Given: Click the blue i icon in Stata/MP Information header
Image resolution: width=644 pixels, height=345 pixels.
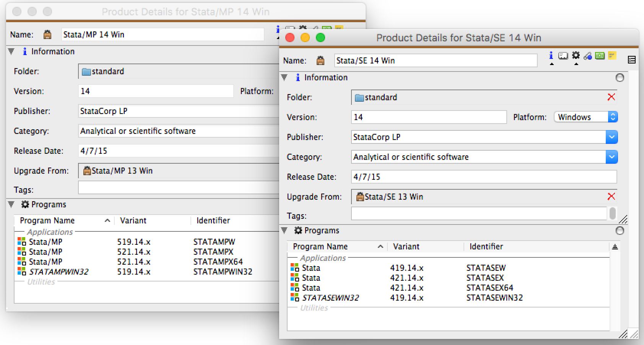Looking at the screenshot, I should (x=25, y=51).
